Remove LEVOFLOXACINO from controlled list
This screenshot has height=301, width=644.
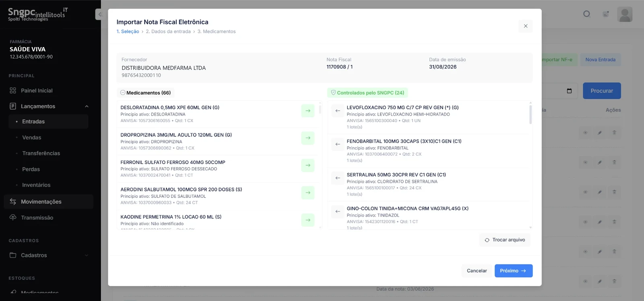click(338, 111)
